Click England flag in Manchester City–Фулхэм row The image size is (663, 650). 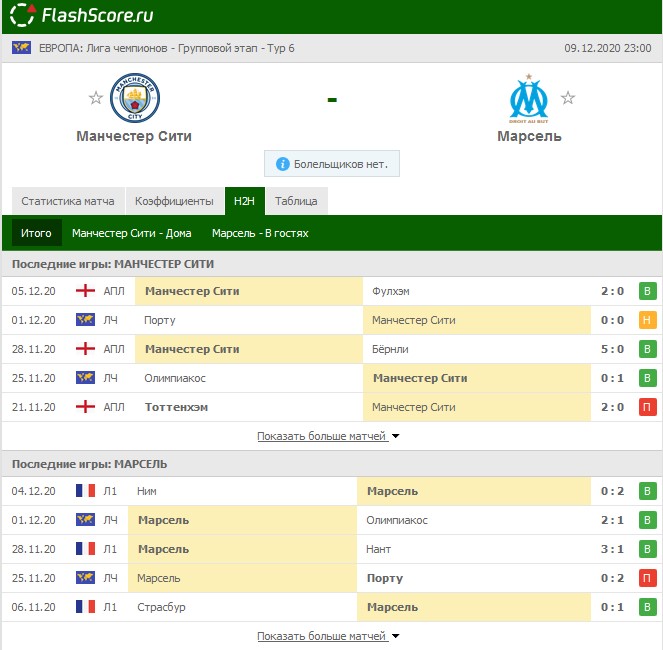[85, 291]
